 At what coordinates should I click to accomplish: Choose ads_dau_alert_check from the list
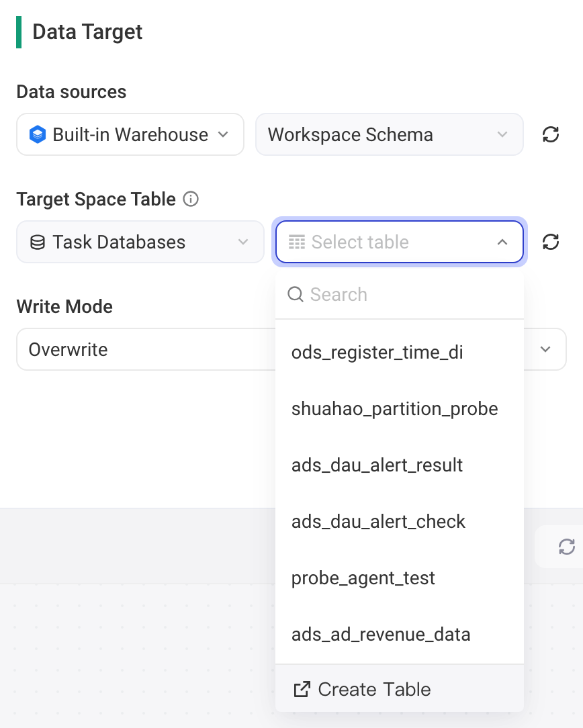point(400,522)
